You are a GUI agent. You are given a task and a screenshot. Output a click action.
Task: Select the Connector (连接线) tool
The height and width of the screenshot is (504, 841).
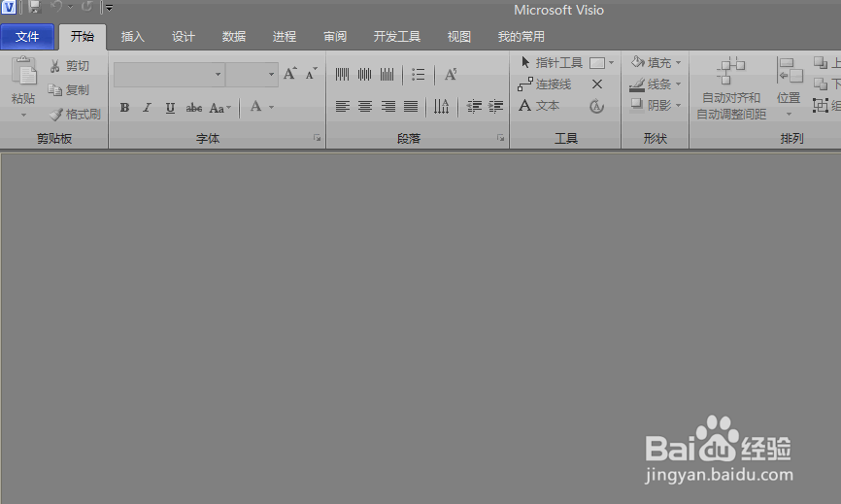click(545, 84)
